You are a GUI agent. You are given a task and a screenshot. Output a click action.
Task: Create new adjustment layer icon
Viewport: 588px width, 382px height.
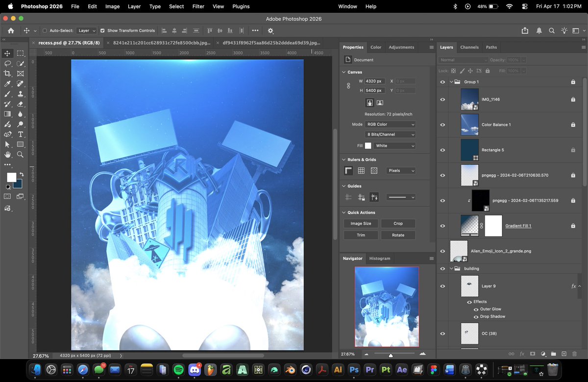[543, 354]
